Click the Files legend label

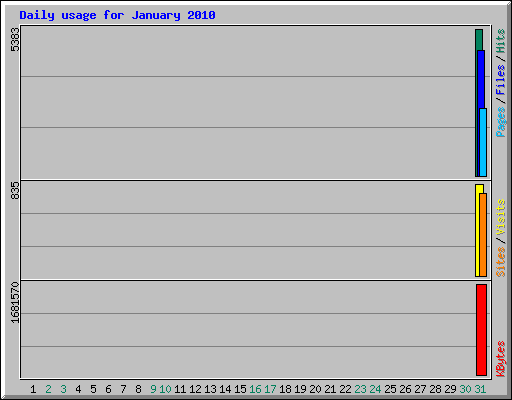[500, 79]
